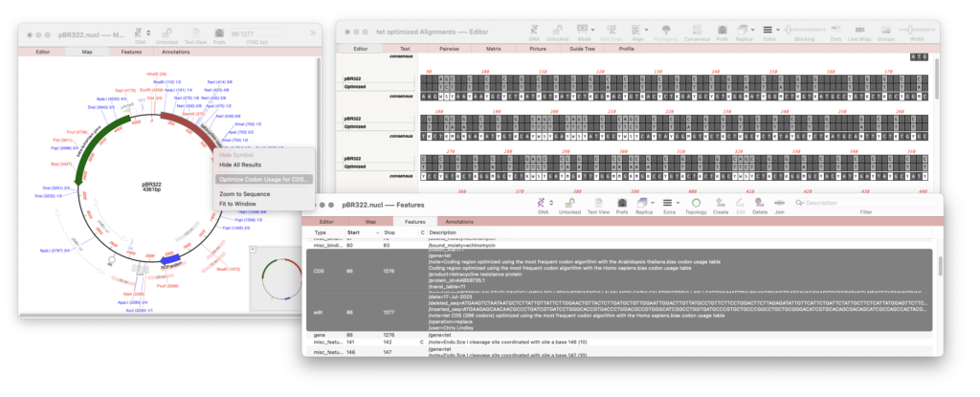Click Replica icon in Alignments window
The height and width of the screenshot is (397, 980).
point(742,29)
